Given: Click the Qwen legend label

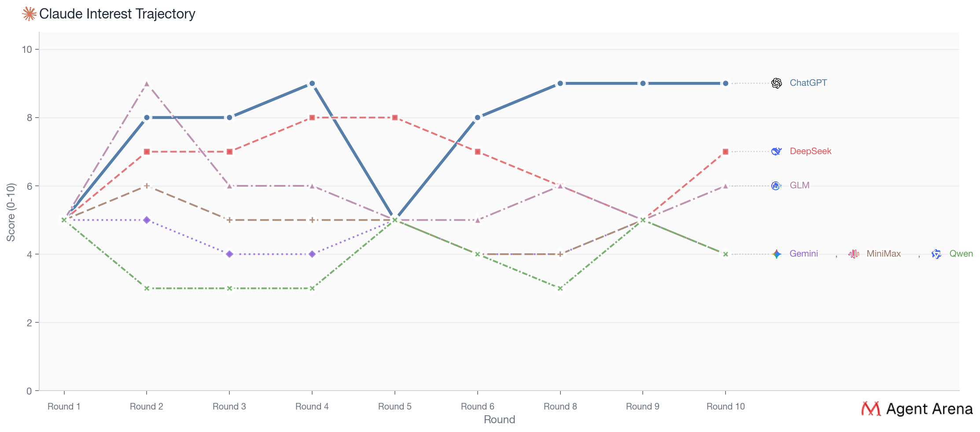Looking at the screenshot, I should tap(961, 254).
